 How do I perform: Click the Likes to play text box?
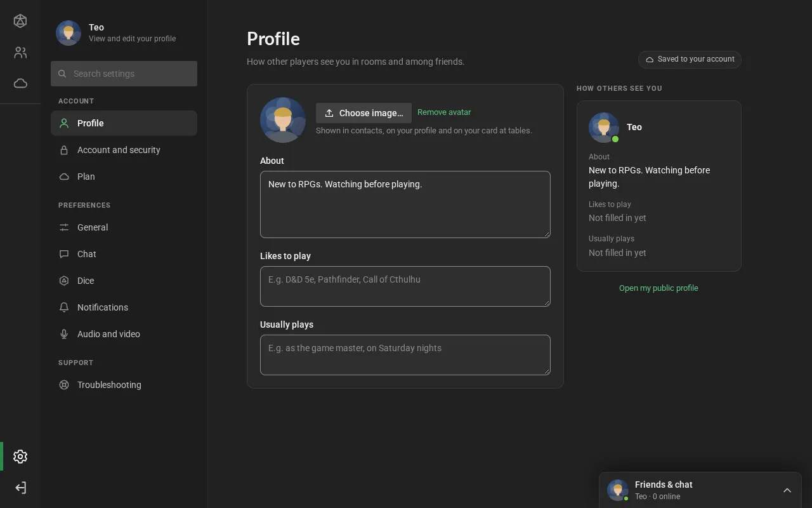405,286
